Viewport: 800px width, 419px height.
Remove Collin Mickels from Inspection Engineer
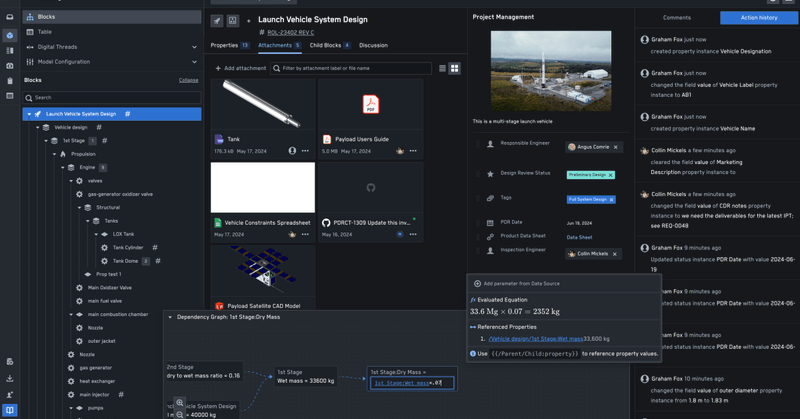(614, 254)
